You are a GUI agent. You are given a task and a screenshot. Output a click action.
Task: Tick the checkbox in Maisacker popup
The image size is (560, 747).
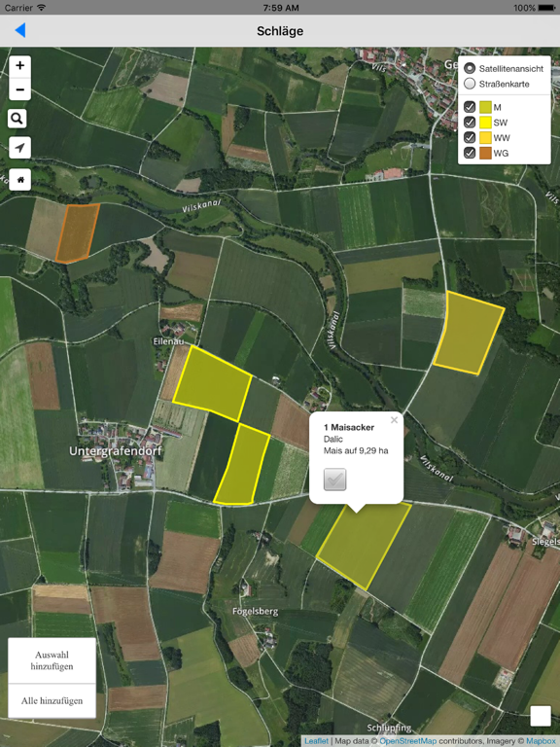tap(334, 480)
